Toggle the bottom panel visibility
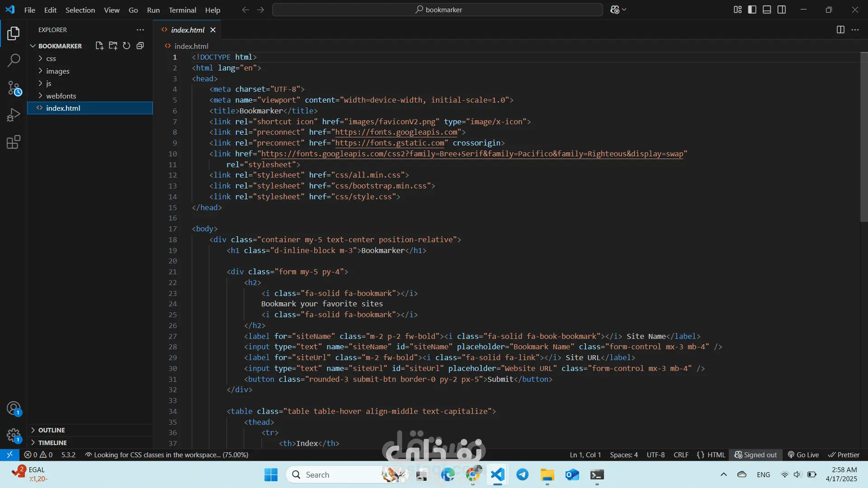Screen dimensions: 868x488 coord(767,9)
